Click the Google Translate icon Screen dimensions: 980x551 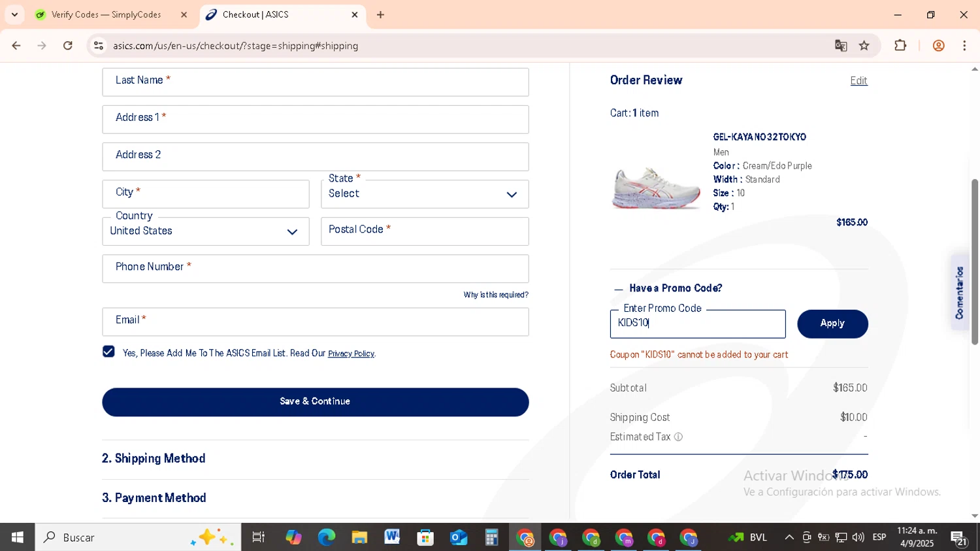coord(841,46)
